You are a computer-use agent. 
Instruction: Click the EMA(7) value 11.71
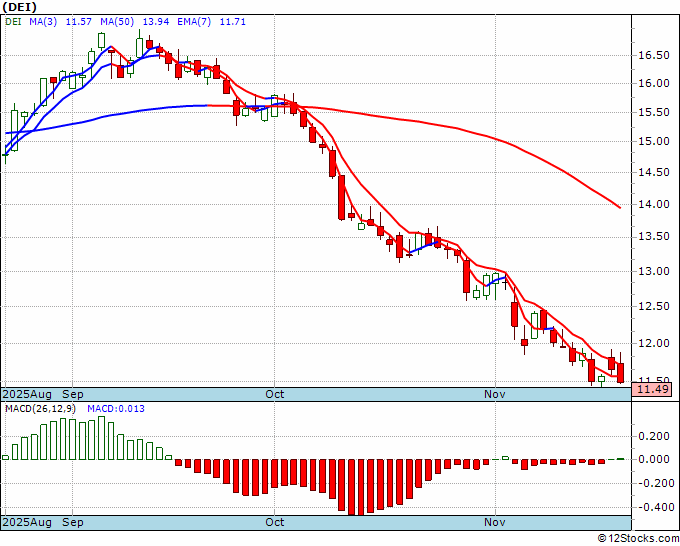coord(232,22)
